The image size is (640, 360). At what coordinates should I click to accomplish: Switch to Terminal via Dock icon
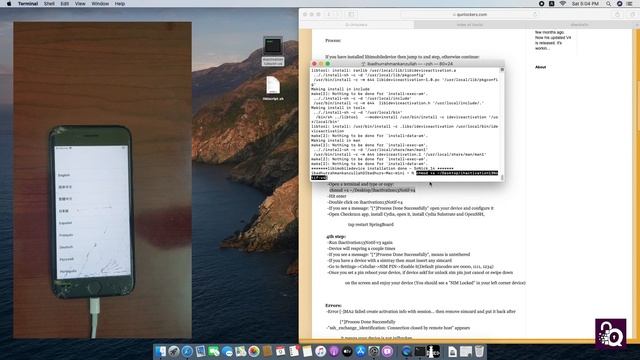click(420, 351)
